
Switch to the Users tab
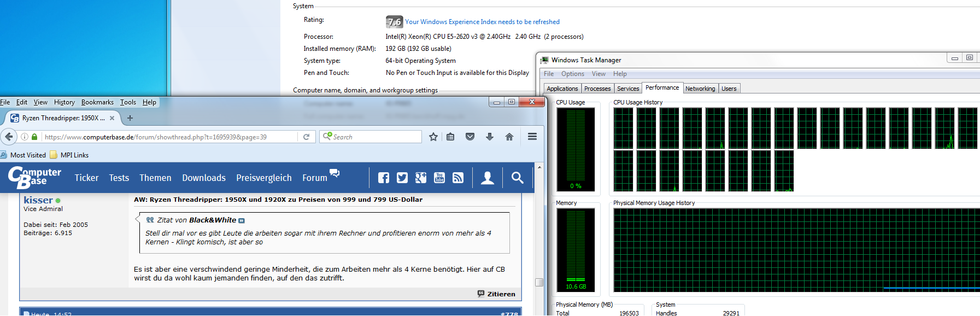click(x=729, y=89)
